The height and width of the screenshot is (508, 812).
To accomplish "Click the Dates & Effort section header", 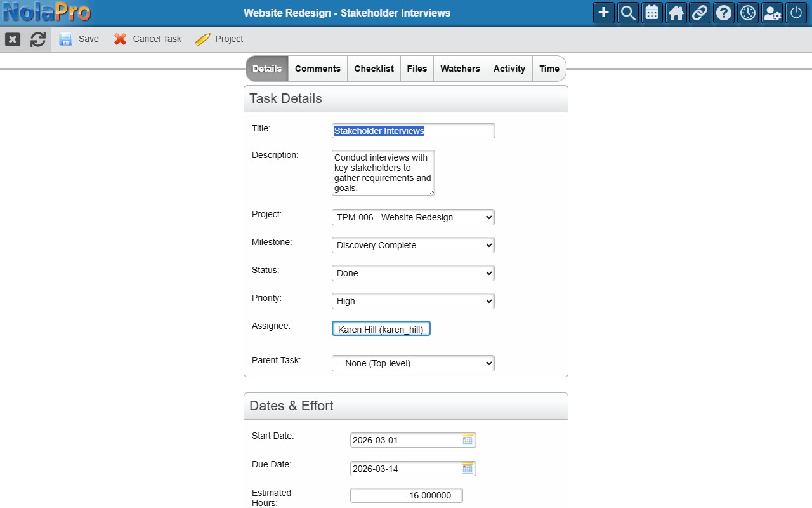I will (406, 406).
